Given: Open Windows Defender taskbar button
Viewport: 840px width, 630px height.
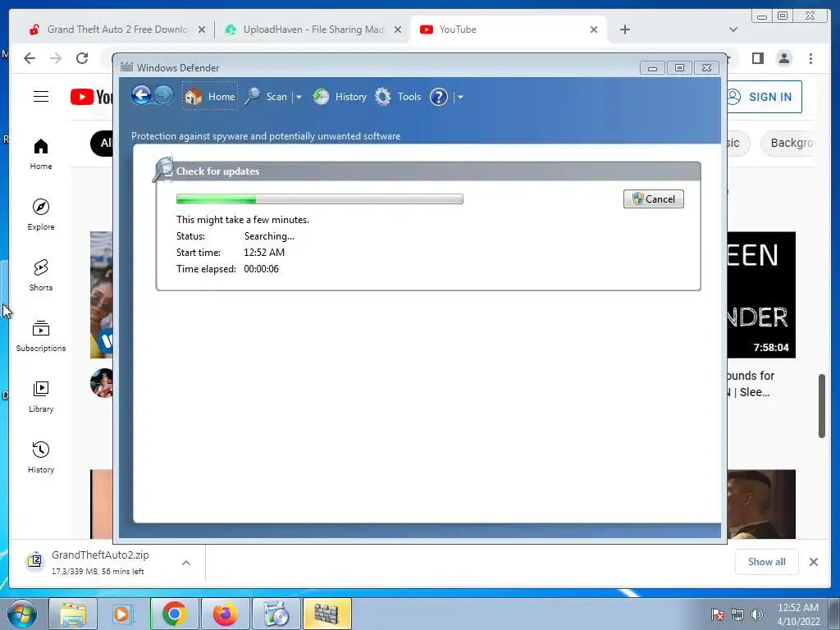Looking at the screenshot, I should coord(326,614).
